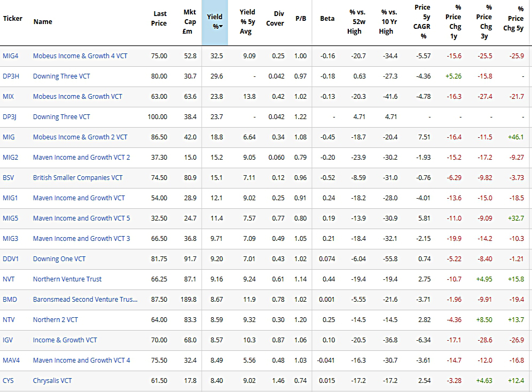
Task: Sort table by Ticker column header
Action: click(x=13, y=18)
